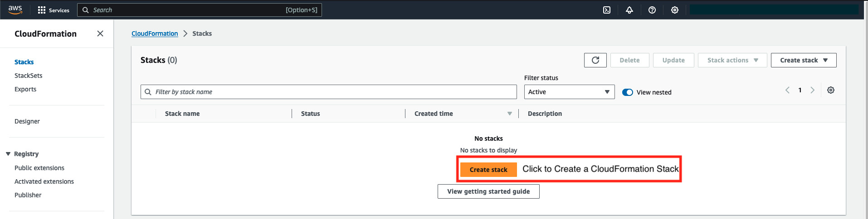Image resolution: width=868 pixels, height=219 pixels.
Task: Click View getting started guide
Action: pyautogui.click(x=488, y=191)
